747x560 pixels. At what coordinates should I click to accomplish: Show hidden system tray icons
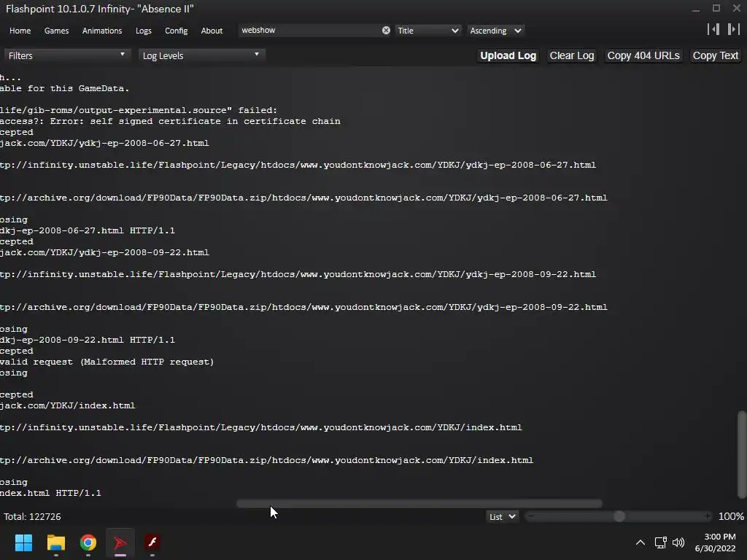coord(640,542)
